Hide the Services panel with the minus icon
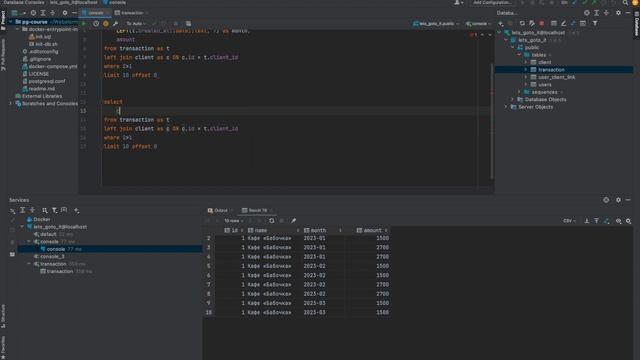Viewport: 640px width, 360px height. [628, 200]
